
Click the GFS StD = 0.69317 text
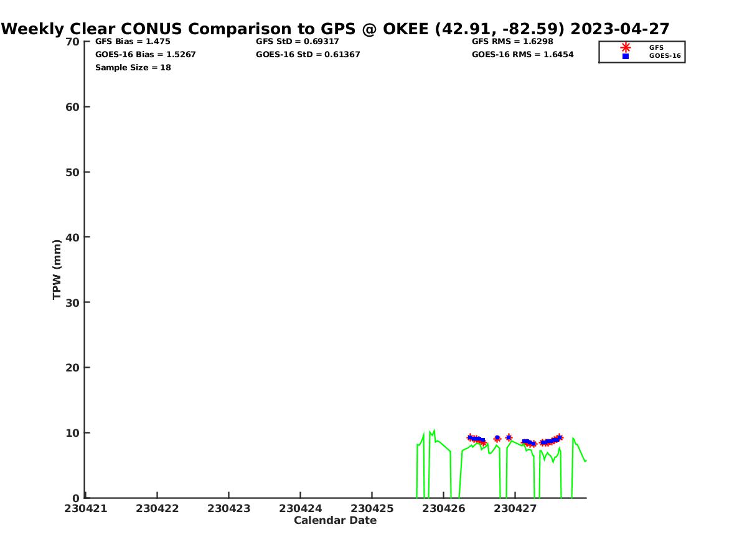(x=297, y=42)
